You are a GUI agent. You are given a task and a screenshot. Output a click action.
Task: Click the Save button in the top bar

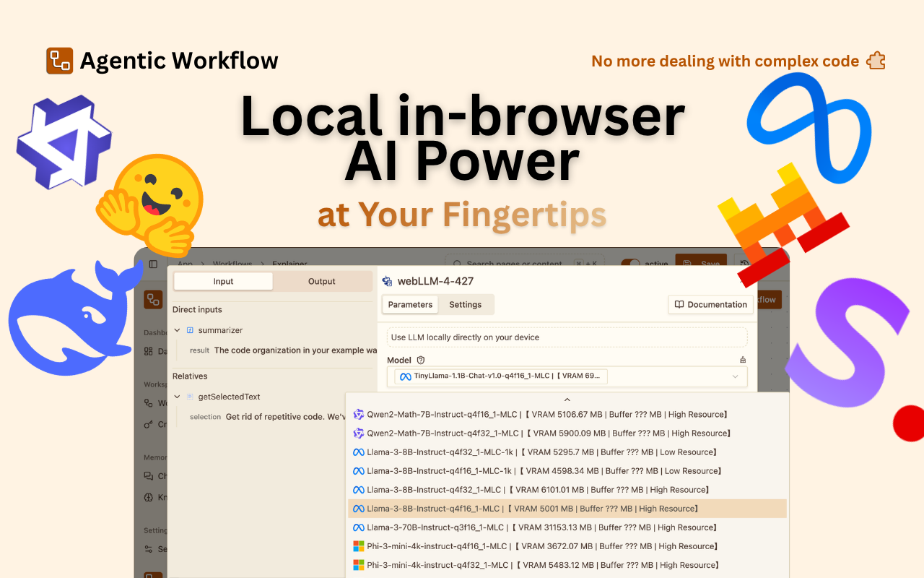701,264
